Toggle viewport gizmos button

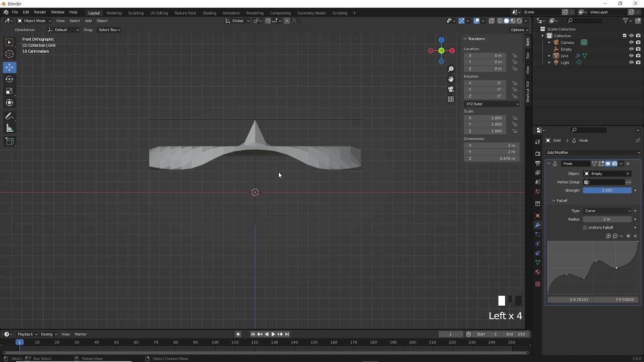[461, 21]
